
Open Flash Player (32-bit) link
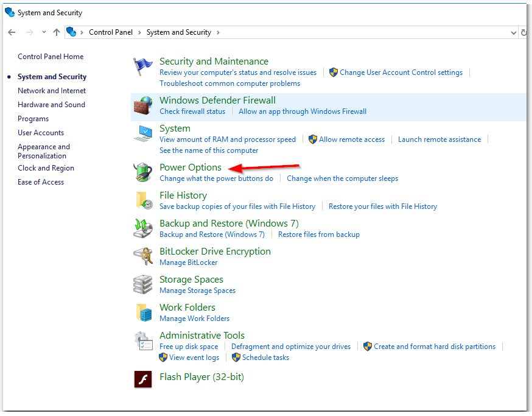pos(201,377)
